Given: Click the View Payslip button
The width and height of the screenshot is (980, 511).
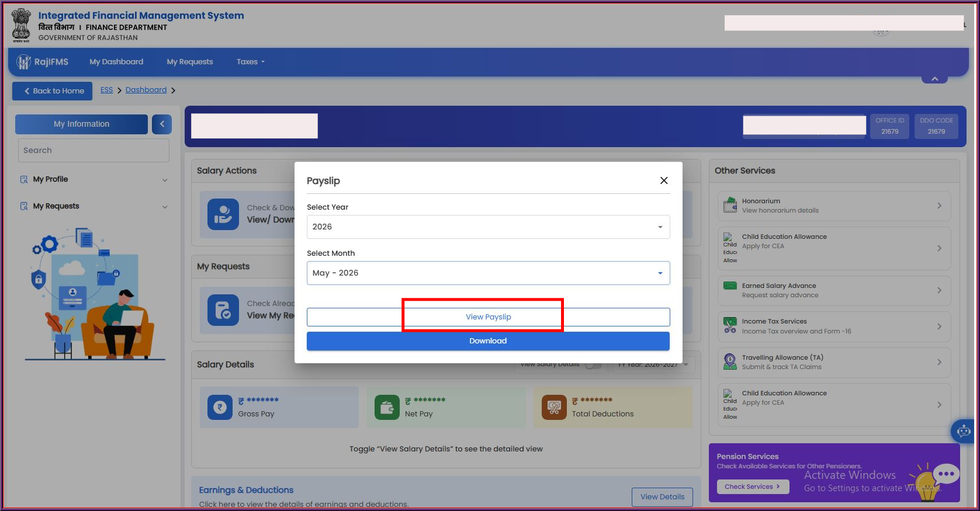Looking at the screenshot, I should [x=488, y=317].
